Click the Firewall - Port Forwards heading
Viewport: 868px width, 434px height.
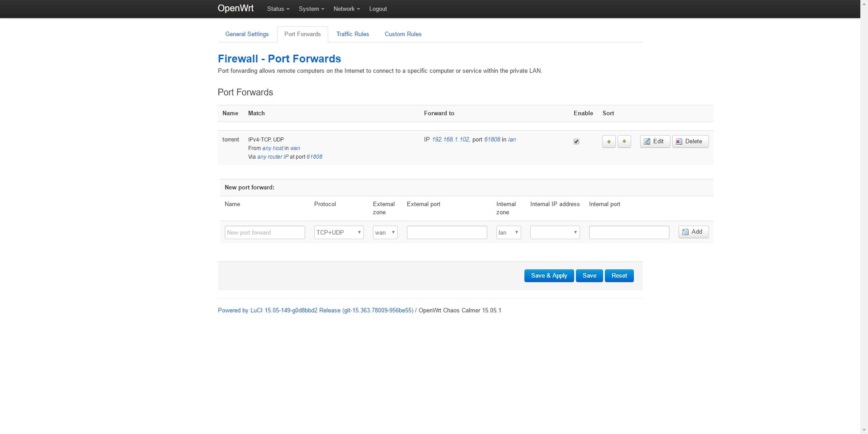click(x=279, y=59)
